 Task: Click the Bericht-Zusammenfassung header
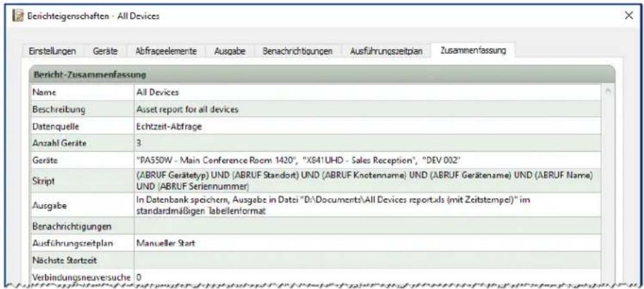tap(322, 75)
